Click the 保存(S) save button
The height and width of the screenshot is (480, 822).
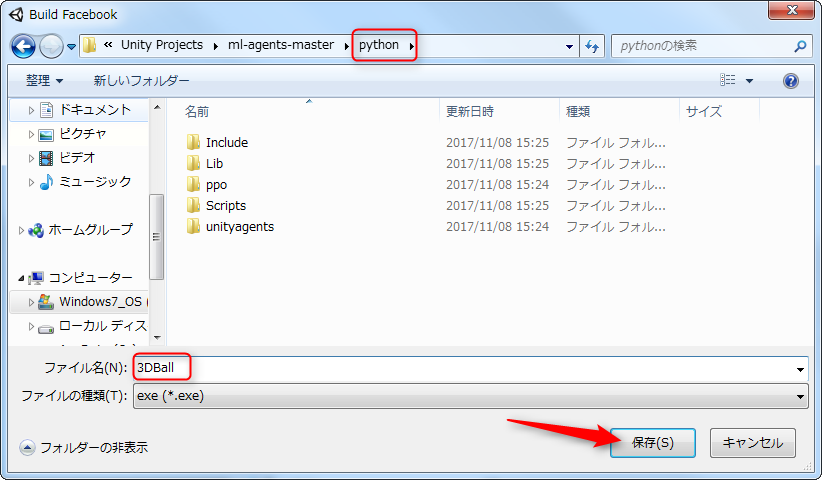[x=653, y=443]
